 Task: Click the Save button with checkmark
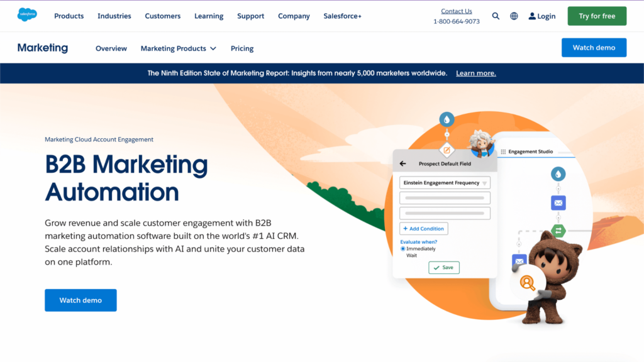coord(444,267)
